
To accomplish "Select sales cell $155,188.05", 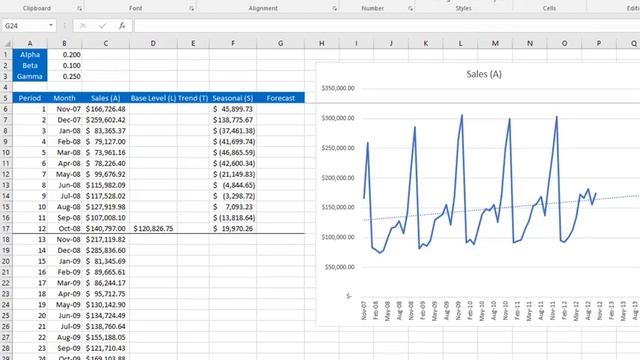I will [x=106, y=338].
